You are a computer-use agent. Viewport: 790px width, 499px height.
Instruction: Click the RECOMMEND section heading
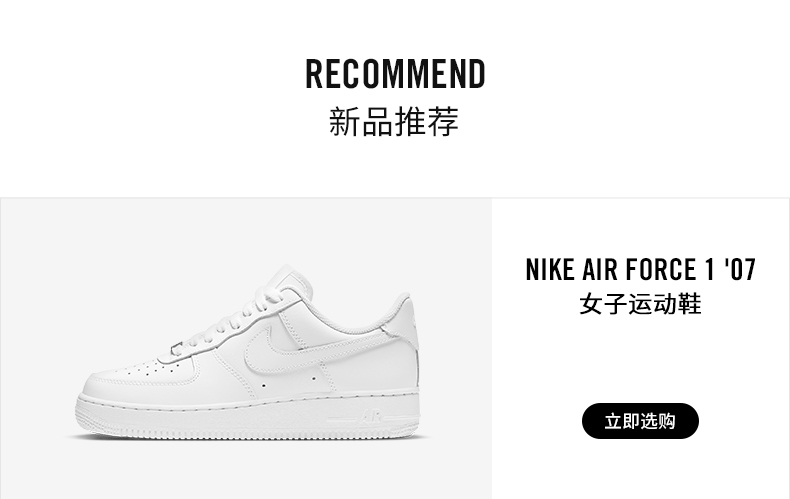(396, 74)
